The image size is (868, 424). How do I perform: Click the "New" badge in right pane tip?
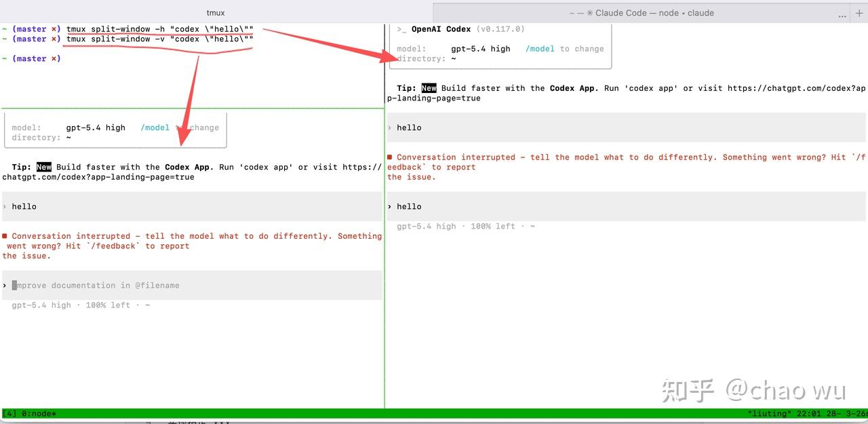click(429, 88)
